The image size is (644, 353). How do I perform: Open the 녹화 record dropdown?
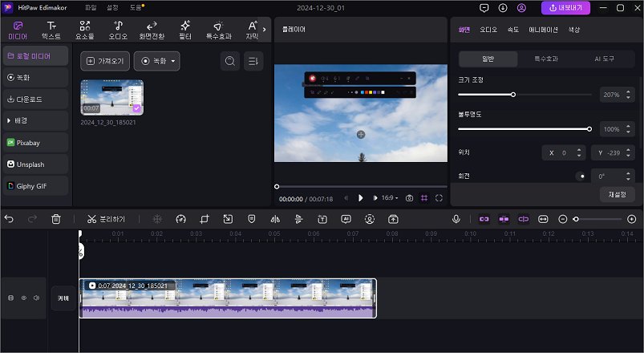coord(157,61)
